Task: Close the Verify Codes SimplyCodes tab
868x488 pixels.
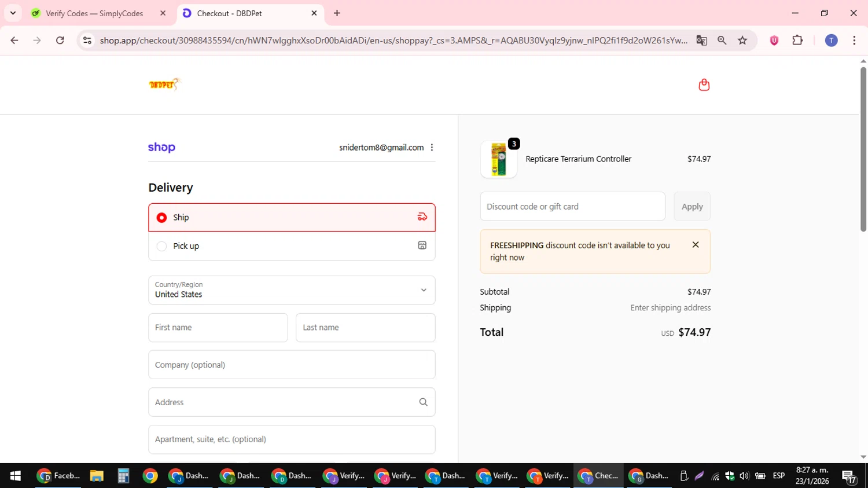Action: pos(163,13)
